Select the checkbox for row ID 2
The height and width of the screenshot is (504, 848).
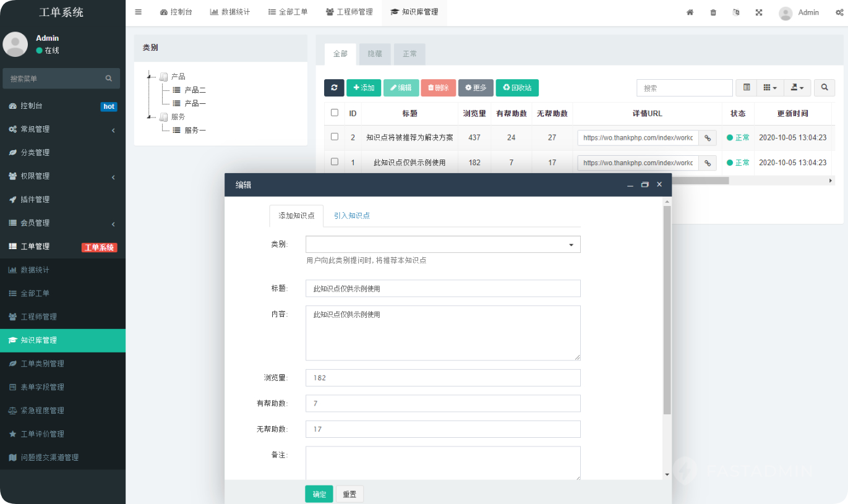(335, 137)
